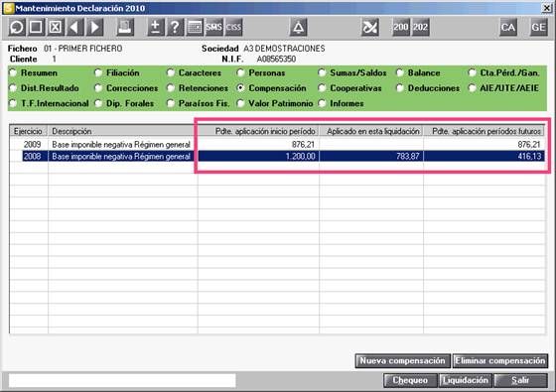Select the Informes radio option
The width and height of the screenshot is (556, 392).
point(322,103)
